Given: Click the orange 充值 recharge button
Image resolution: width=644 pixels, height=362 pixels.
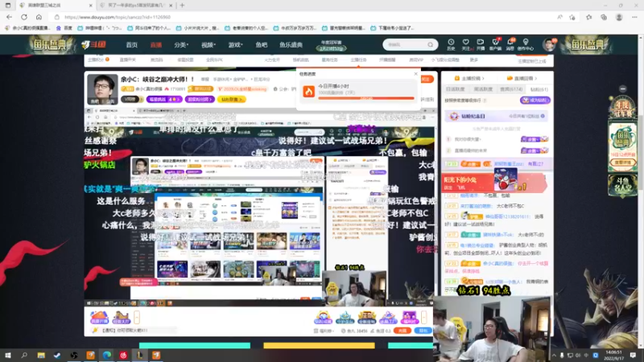Looking at the screenshot, I should (402, 331).
